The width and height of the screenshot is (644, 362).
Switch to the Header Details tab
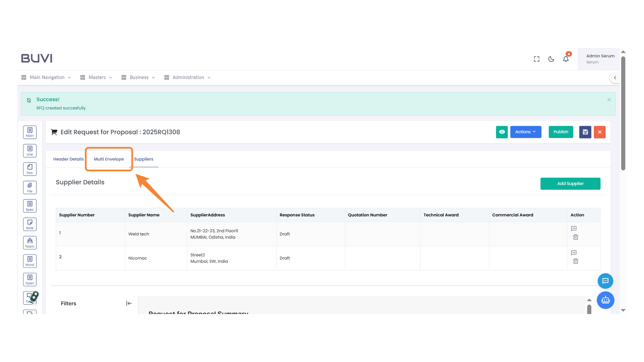pos(68,159)
